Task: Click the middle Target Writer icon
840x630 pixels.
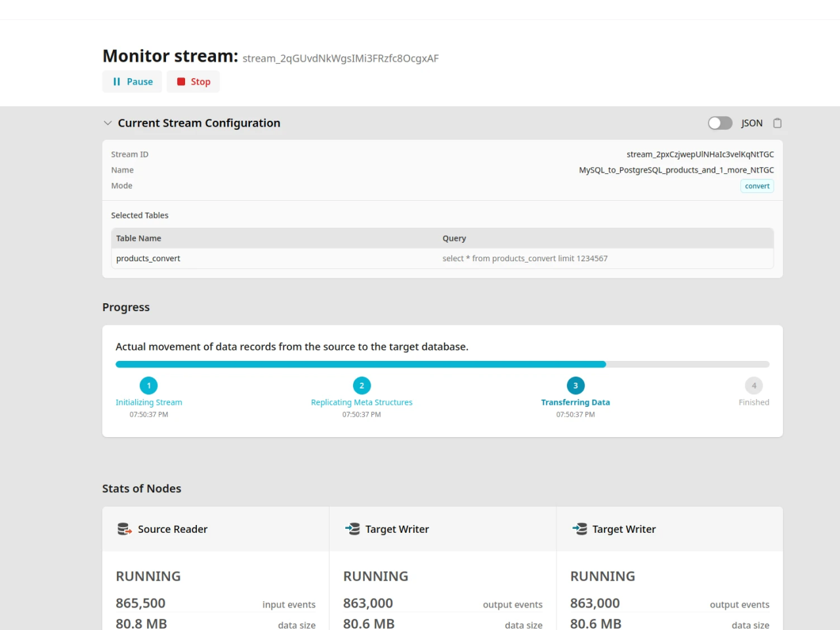Action: tap(352, 529)
